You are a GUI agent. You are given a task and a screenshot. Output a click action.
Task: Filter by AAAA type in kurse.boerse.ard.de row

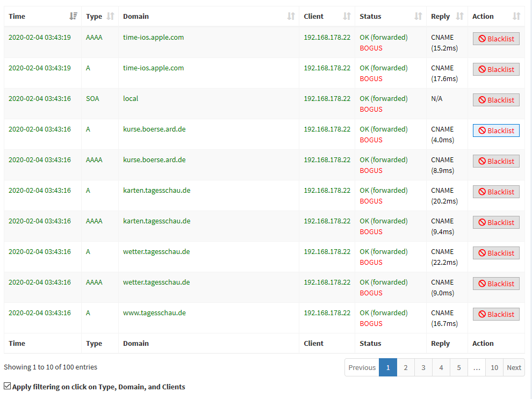[x=94, y=159]
